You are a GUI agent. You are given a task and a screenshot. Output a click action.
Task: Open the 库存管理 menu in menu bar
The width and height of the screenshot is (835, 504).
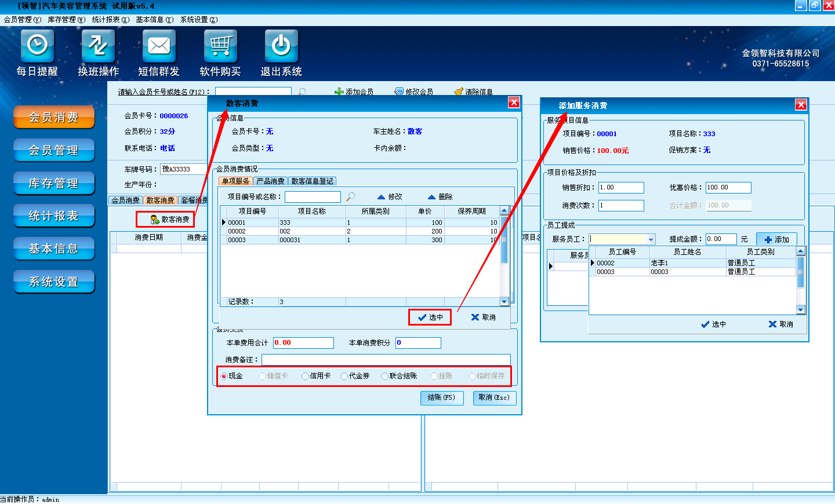click(66, 20)
